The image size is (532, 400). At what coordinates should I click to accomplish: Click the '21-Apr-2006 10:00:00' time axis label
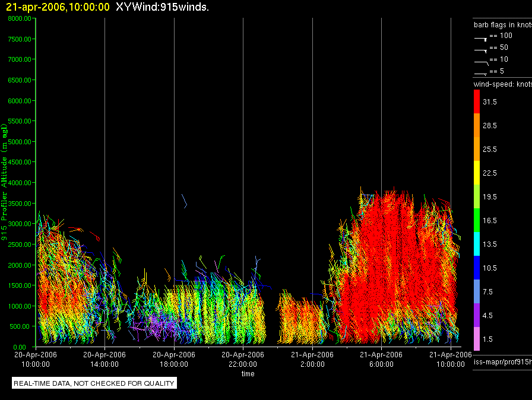[451, 359]
